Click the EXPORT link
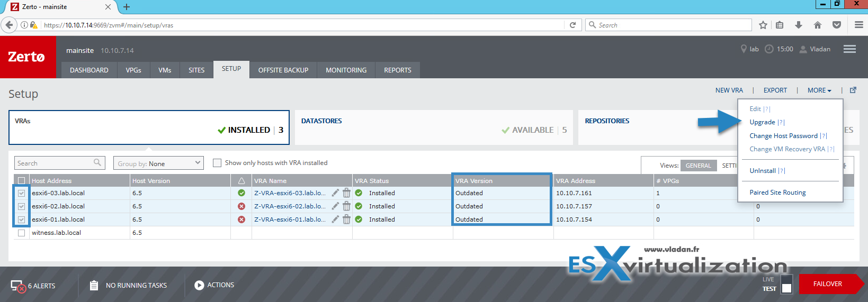The width and height of the screenshot is (868, 302). (775, 90)
